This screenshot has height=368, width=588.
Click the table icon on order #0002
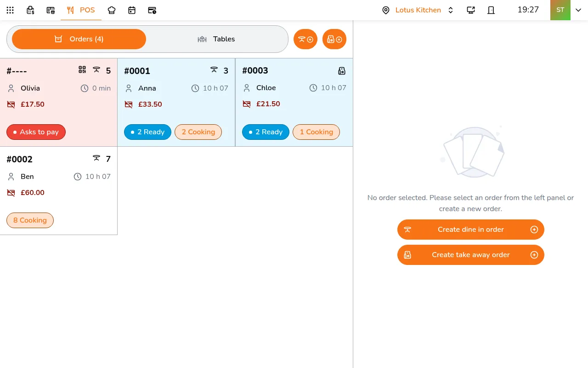point(96,158)
